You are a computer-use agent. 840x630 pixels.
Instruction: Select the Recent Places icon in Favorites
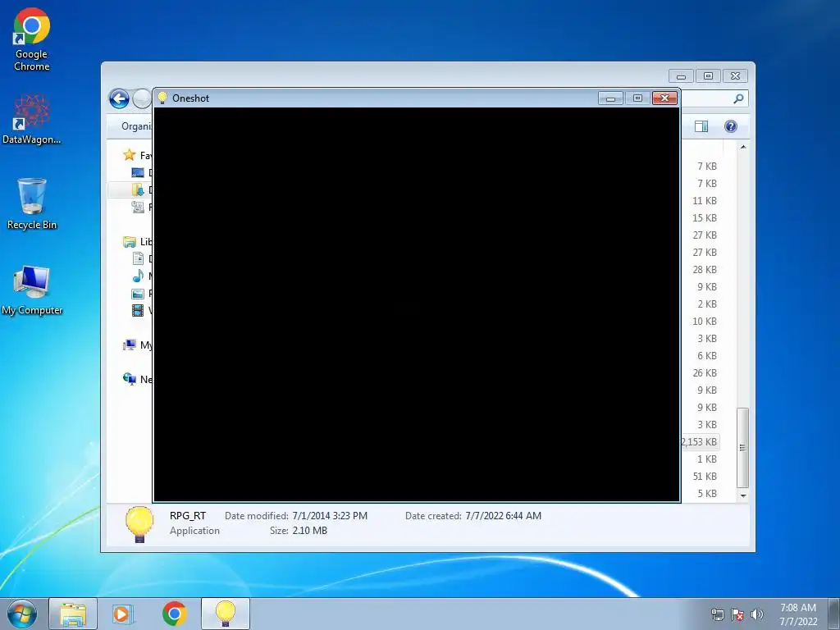click(138, 207)
